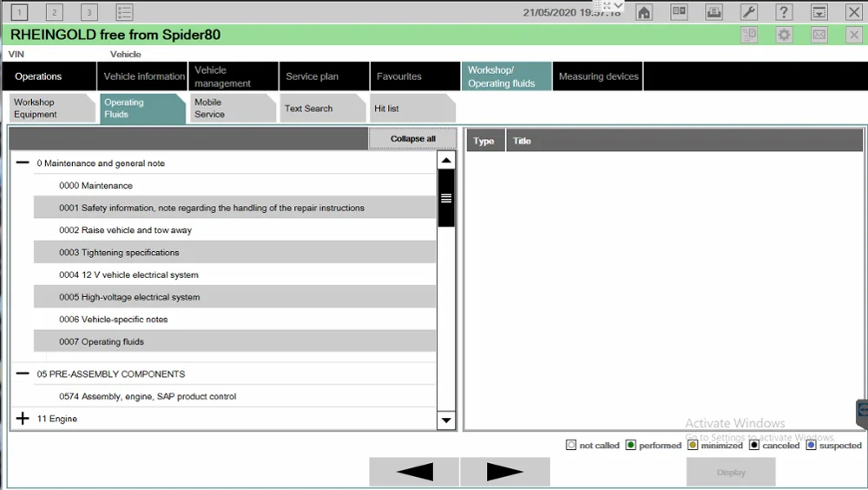Click the copy documents icon in the green bar
868x490 pixels.
(x=749, y=35)
